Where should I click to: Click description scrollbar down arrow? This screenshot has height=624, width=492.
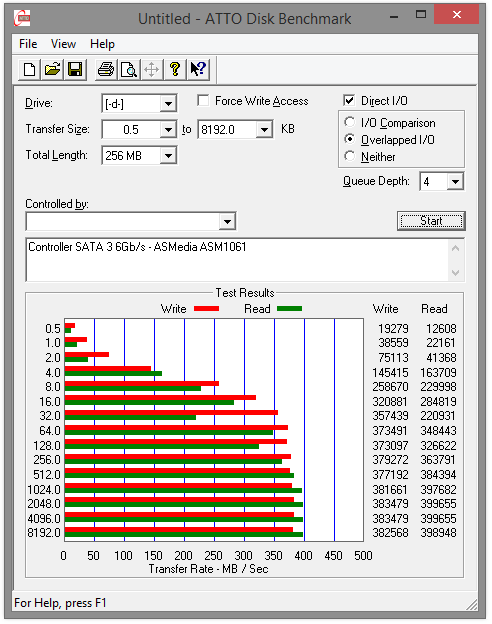click(x=456, y=273)
